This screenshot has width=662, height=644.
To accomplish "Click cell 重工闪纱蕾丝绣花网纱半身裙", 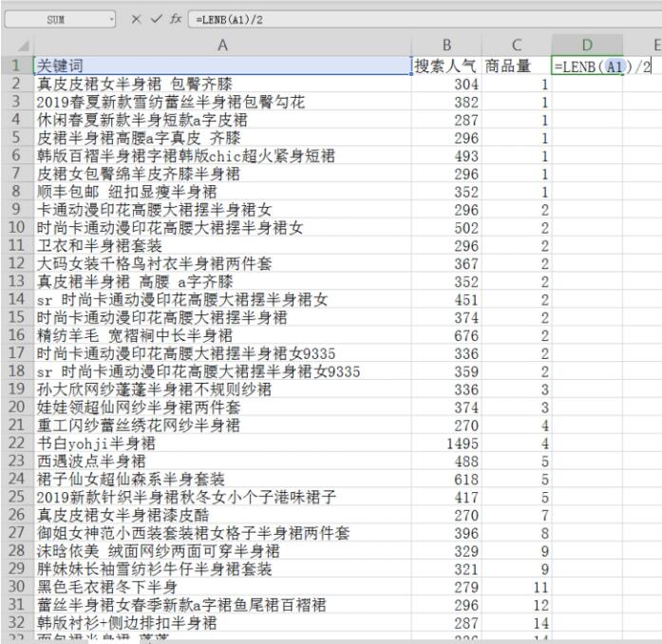I will tap(222, 425).
